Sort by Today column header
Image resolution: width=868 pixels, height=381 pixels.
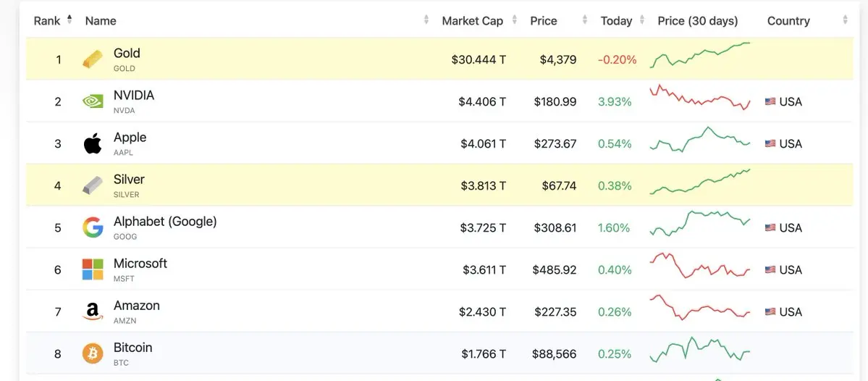coord(616,21)
